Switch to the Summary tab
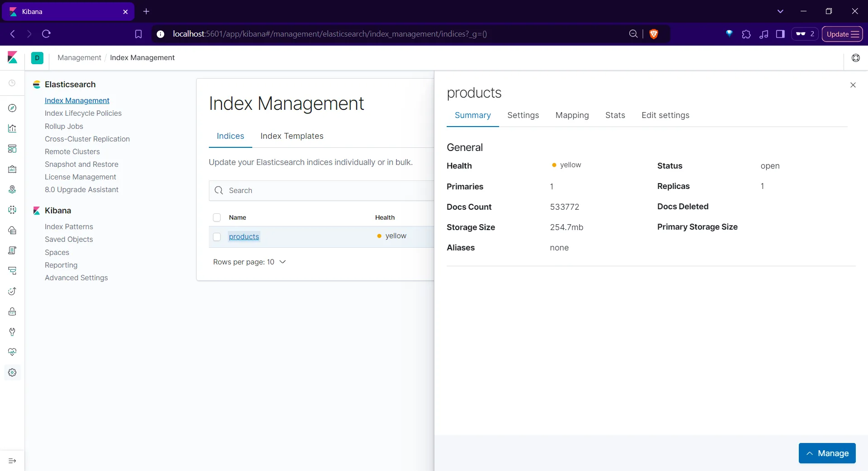Image resolution: width=868 pixels, height=471 pixels. coord(472,115)
